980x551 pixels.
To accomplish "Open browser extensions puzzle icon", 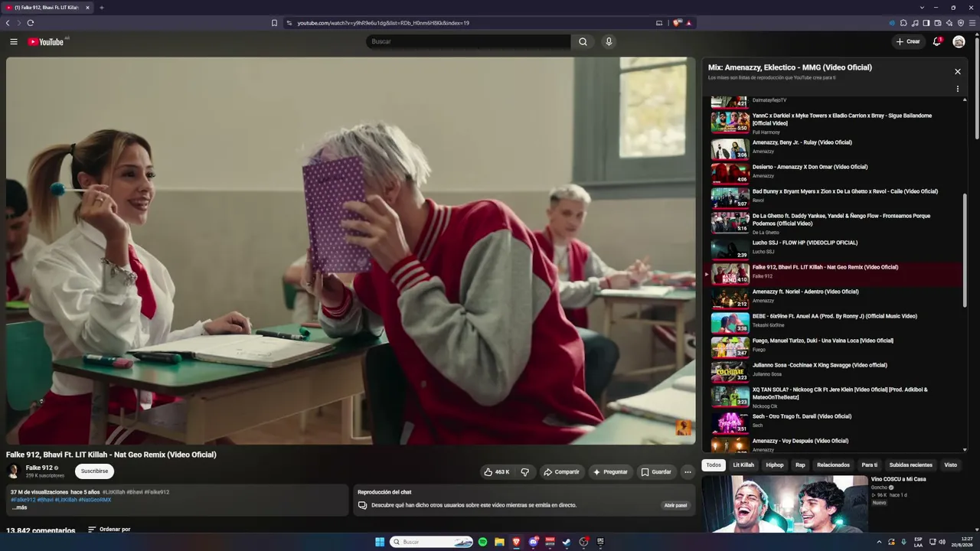I will coord(903,23).
